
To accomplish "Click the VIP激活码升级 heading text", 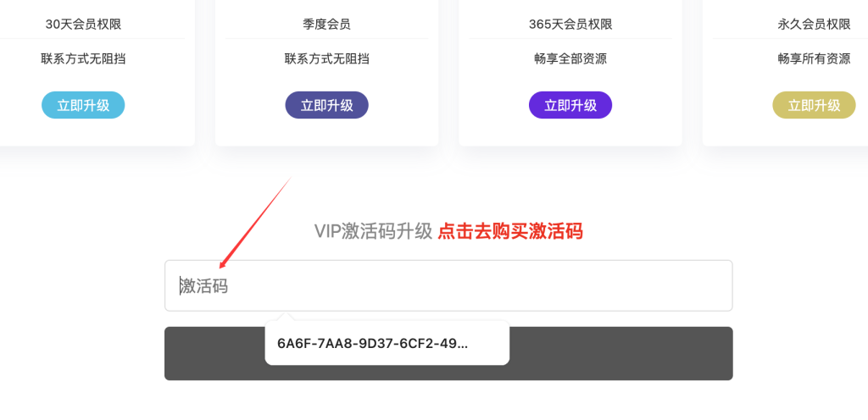I will pos(373,231).
